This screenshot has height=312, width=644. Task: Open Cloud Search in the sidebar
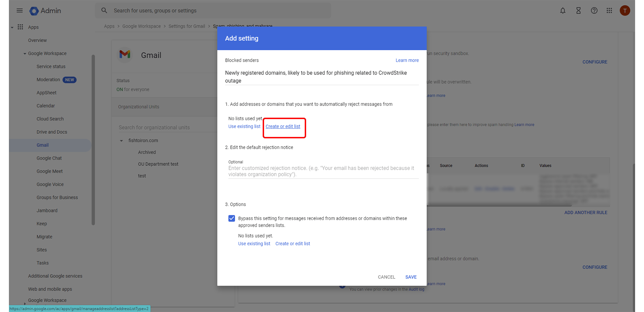pos(50,119)
